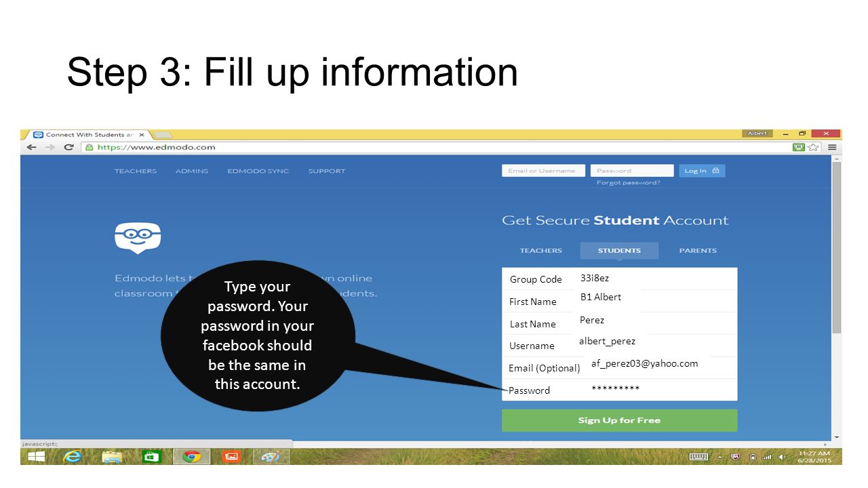Click the scrollbar down arrow

point(837,438)
